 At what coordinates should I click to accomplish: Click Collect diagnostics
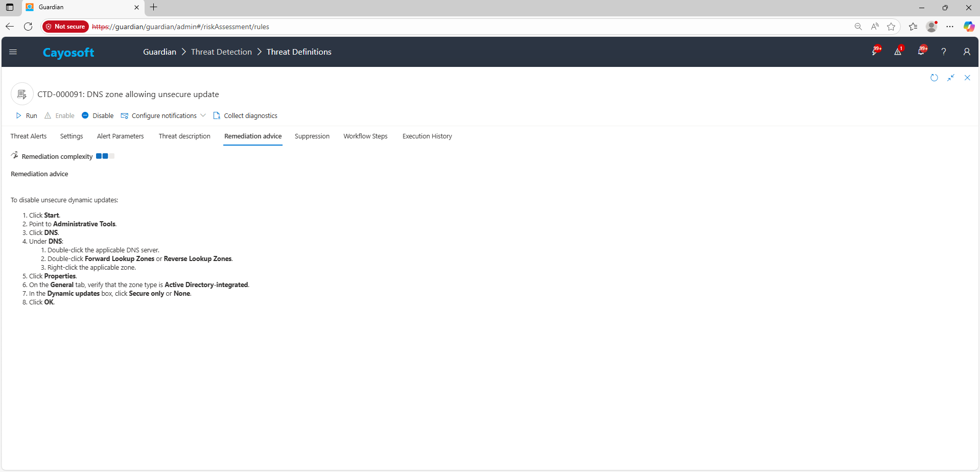245,116
